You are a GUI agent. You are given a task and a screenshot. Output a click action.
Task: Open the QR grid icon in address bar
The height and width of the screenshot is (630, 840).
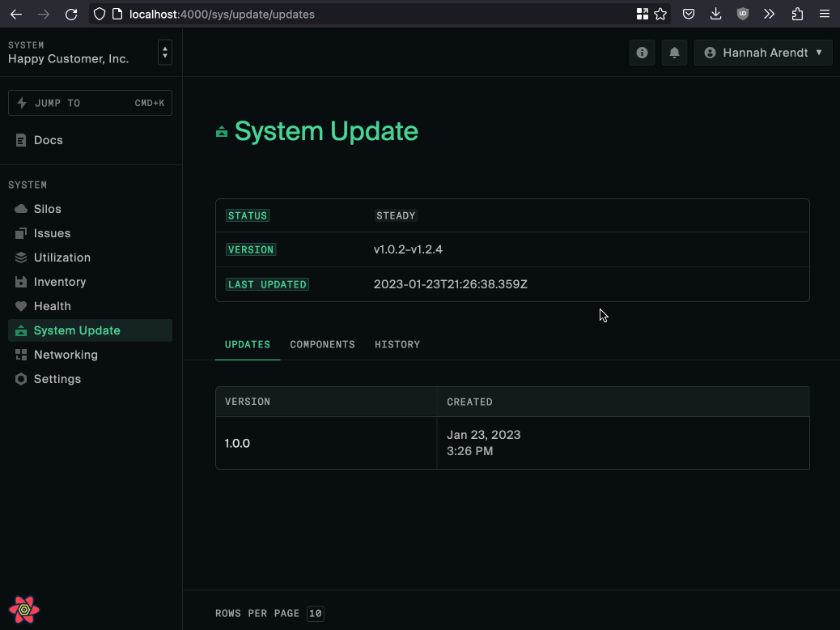[643, 15]
